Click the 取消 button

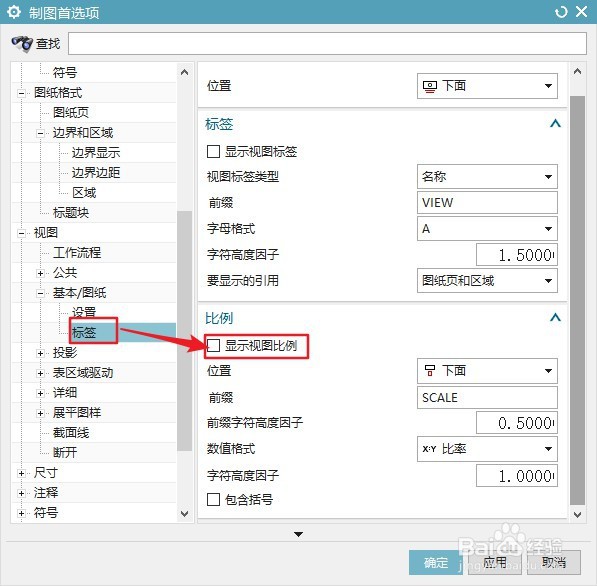554,562
